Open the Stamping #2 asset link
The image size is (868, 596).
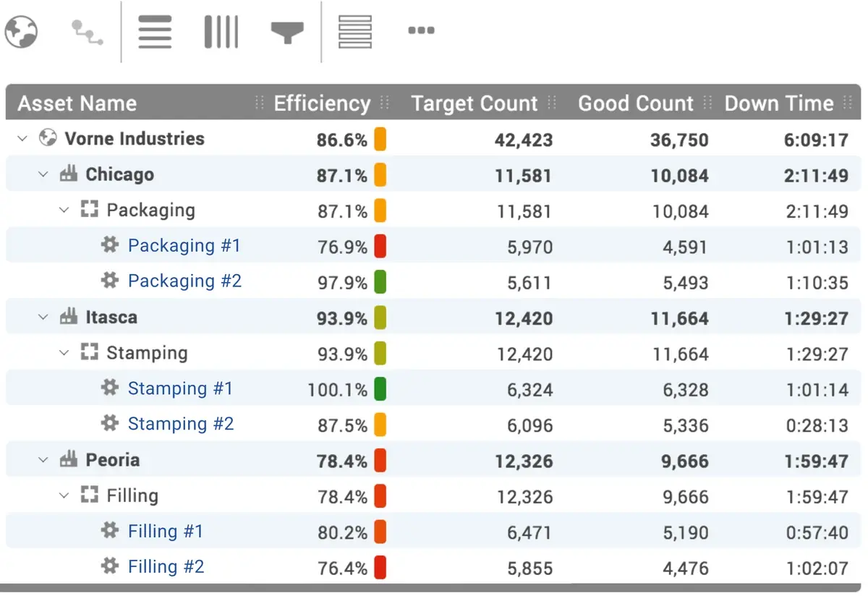tap(181, 423)
